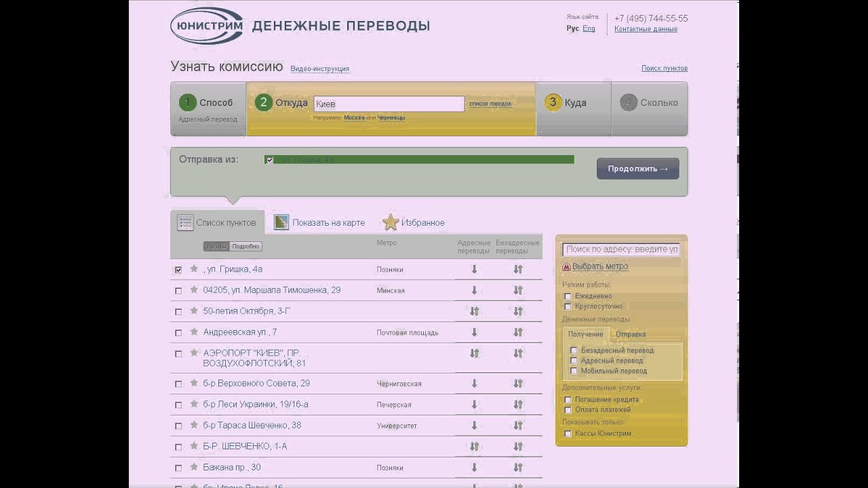Check the 50-летия Октября, 3-Г checkbox
Screen dimensions: 868x488
click(178, 312)
